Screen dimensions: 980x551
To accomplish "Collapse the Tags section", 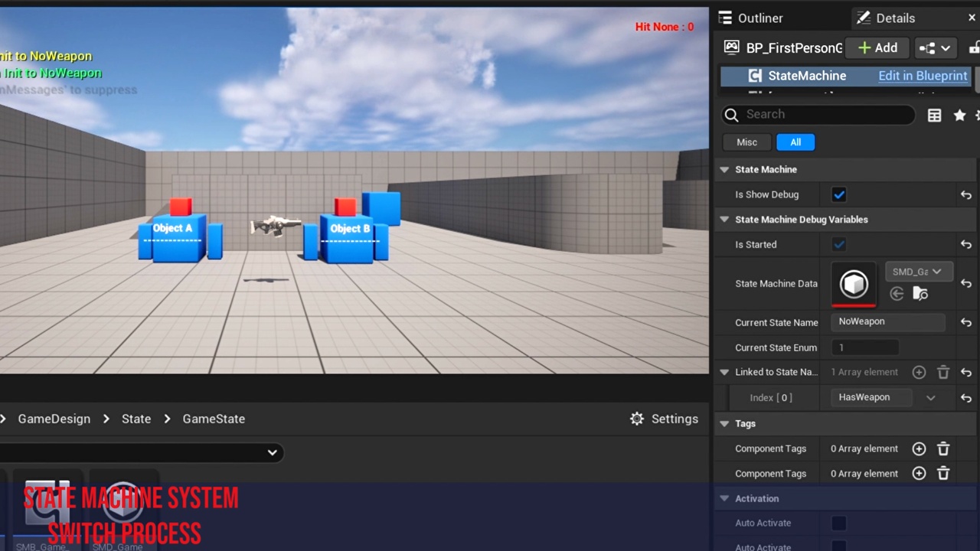I will tap(724, 424).
